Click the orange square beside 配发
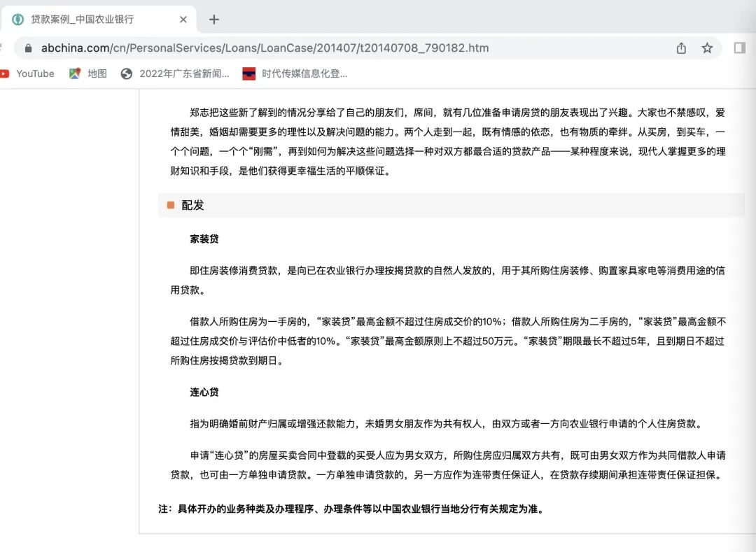 (171, 205)
